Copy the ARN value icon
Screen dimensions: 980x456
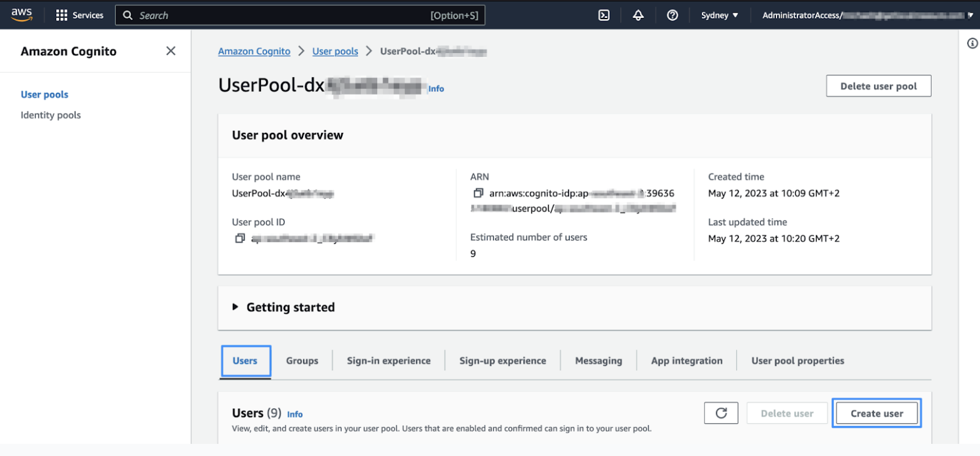478,193
